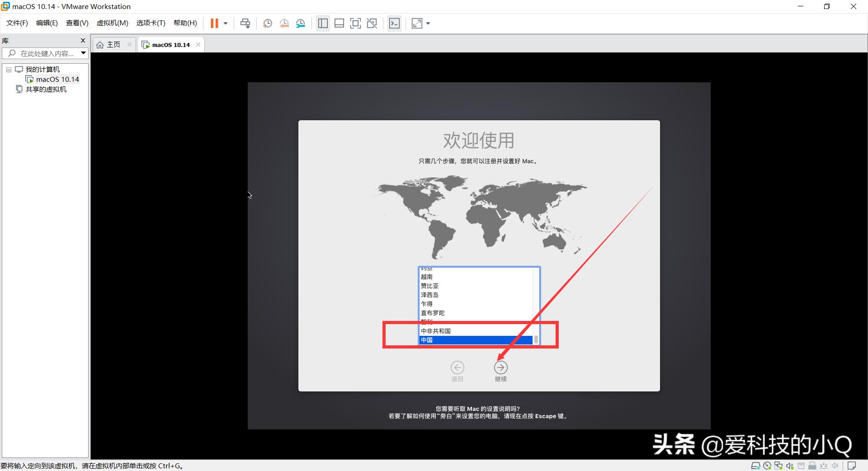The width and height of the screenshot is (868, 471).
Task: Open the pause button dropdown arrow
Action: point(225,23)
